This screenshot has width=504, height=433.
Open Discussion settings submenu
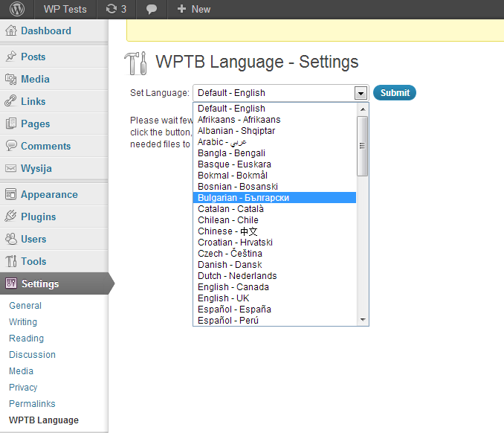point(32,354)
